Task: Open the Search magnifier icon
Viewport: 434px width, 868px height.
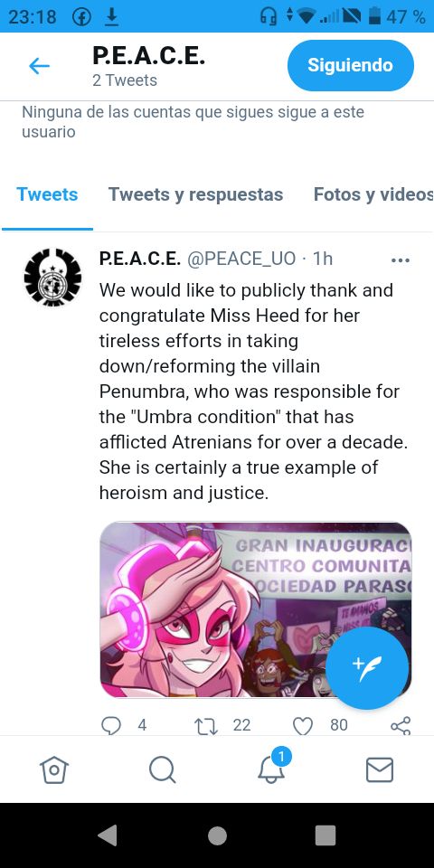Action: tap(163, 769)
